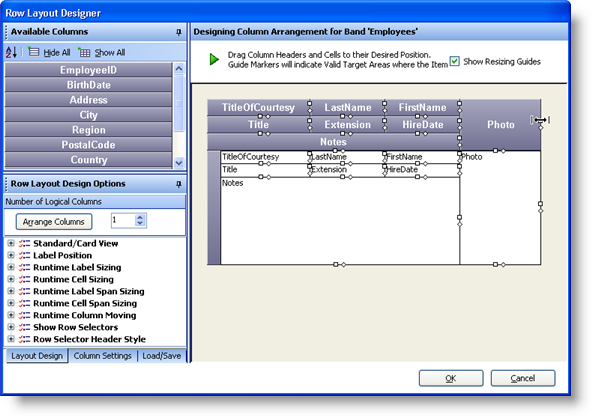The image size is (591, 416).
Task: Click the TitleOfCourtesy column header
Action: (258, 108)
